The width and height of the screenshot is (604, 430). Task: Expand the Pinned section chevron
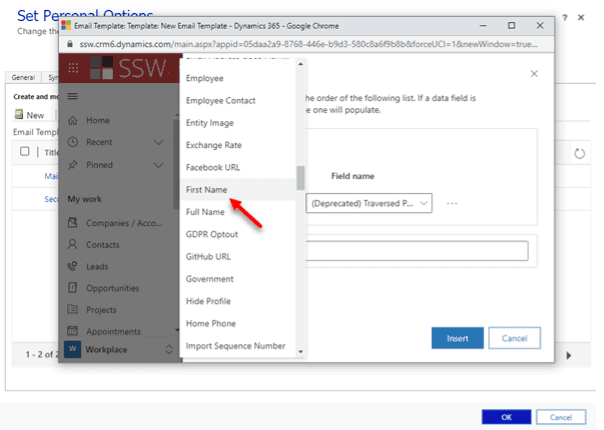158,164
